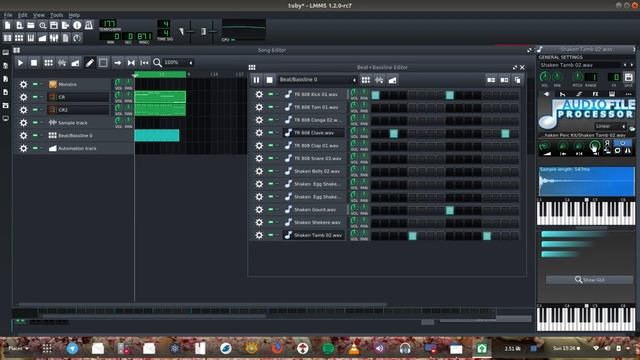
Task: Mute the Monstro track
Action: 35,84
